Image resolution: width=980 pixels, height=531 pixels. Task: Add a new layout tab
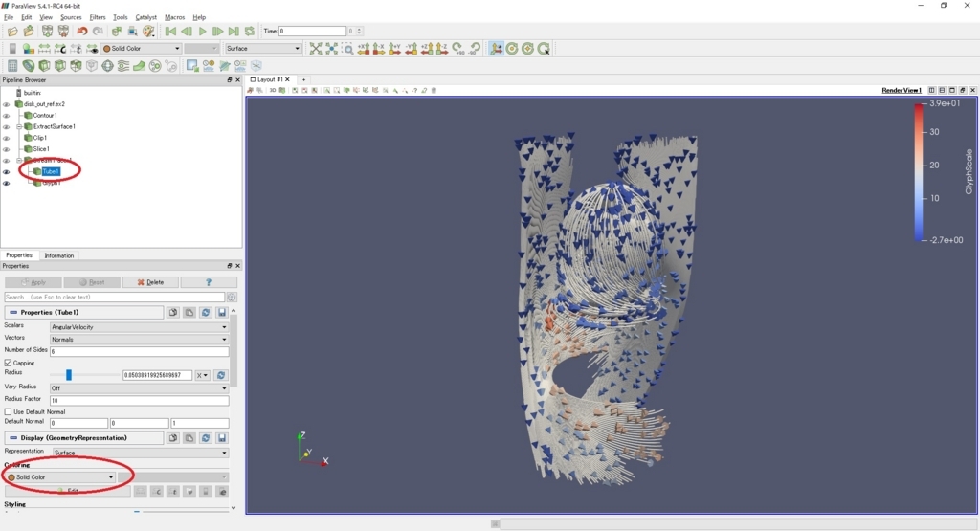pos(303,80)
